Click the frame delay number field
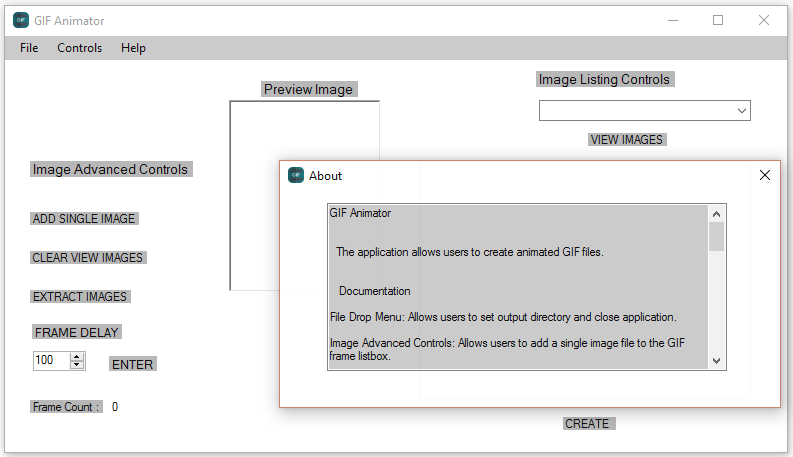 50,360
